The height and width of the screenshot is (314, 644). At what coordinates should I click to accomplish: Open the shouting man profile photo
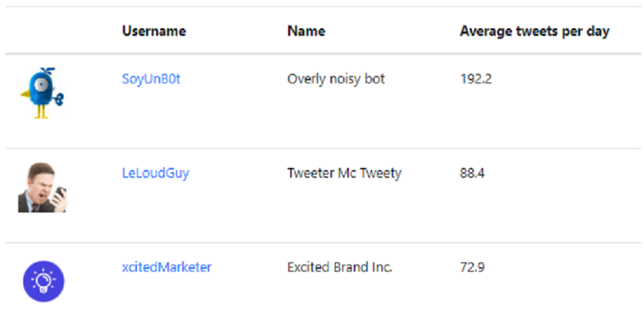[42, 187]
